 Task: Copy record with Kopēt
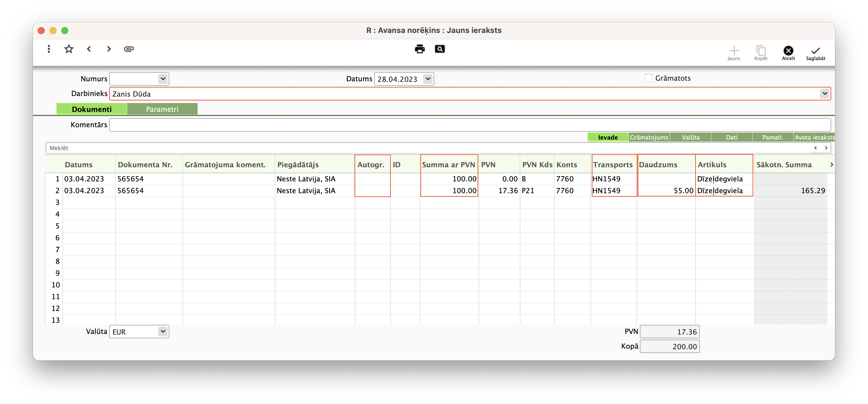(x=761, y=53)
